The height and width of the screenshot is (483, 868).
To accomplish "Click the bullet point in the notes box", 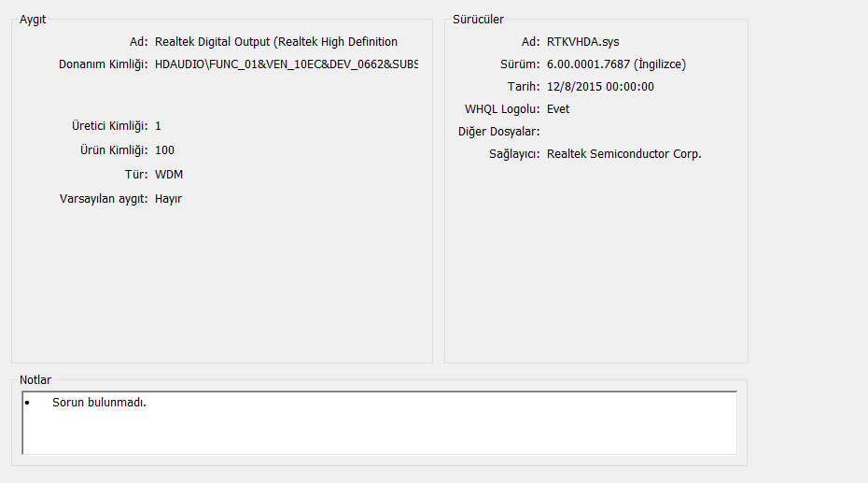I will (27, 403).
